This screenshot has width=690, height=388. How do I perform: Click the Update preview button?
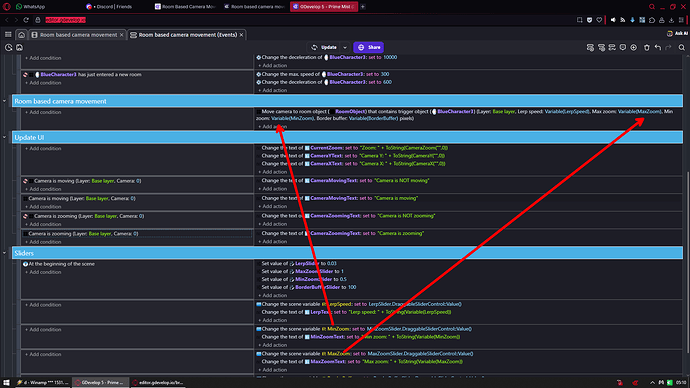click(324, 48)
